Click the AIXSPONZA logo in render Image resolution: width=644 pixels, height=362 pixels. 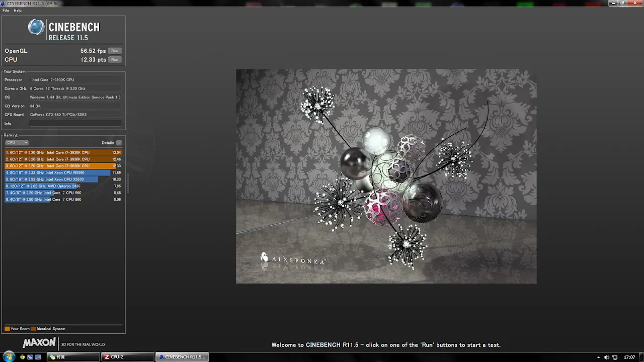293,259
